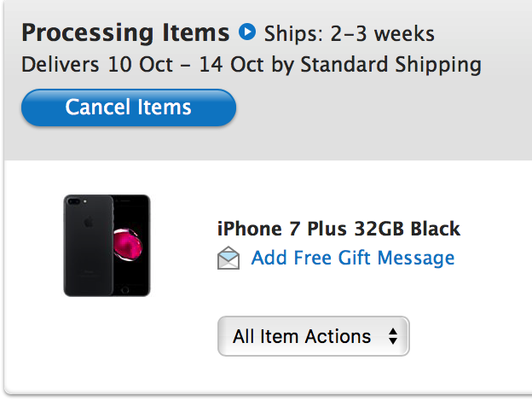532x401 pixels.
Task: Click the blue circular arrow icon beside Processing Items
Action: pos(247,32)
